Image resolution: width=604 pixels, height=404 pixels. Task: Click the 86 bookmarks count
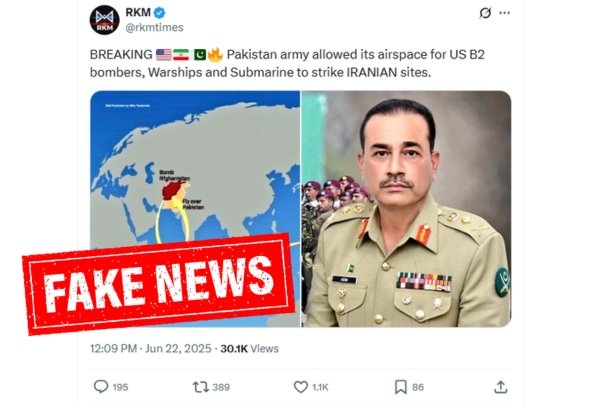(418, 387)
